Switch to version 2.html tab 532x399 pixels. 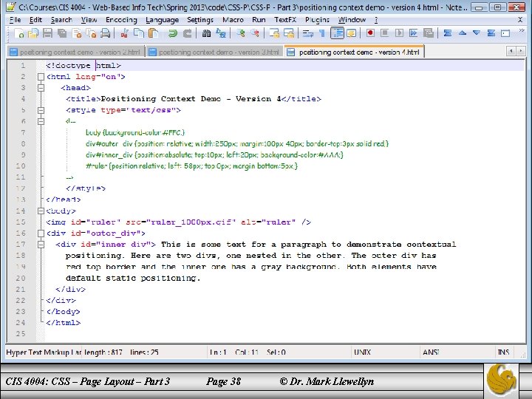click(x=75, y=52)
